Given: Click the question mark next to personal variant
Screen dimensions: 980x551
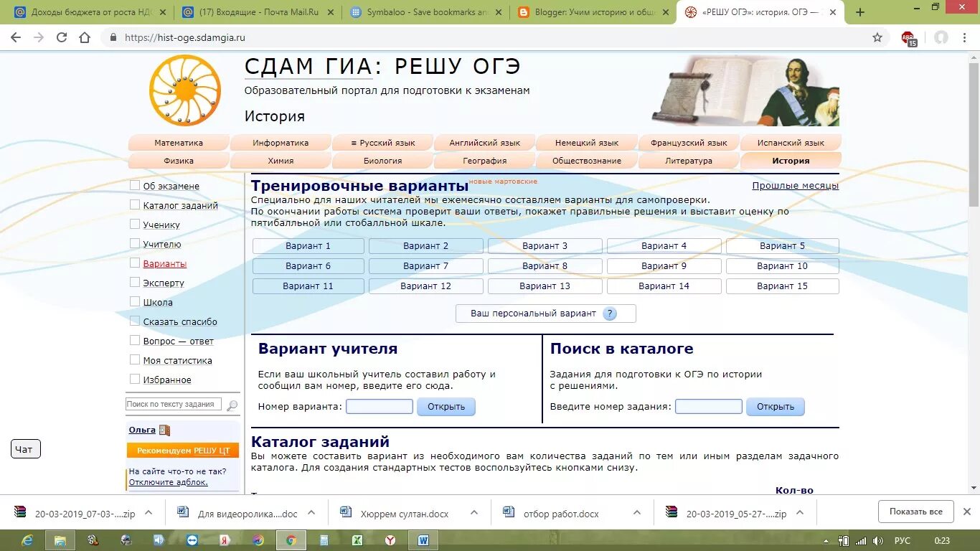Looking at the screenshot, I should 609,314.
